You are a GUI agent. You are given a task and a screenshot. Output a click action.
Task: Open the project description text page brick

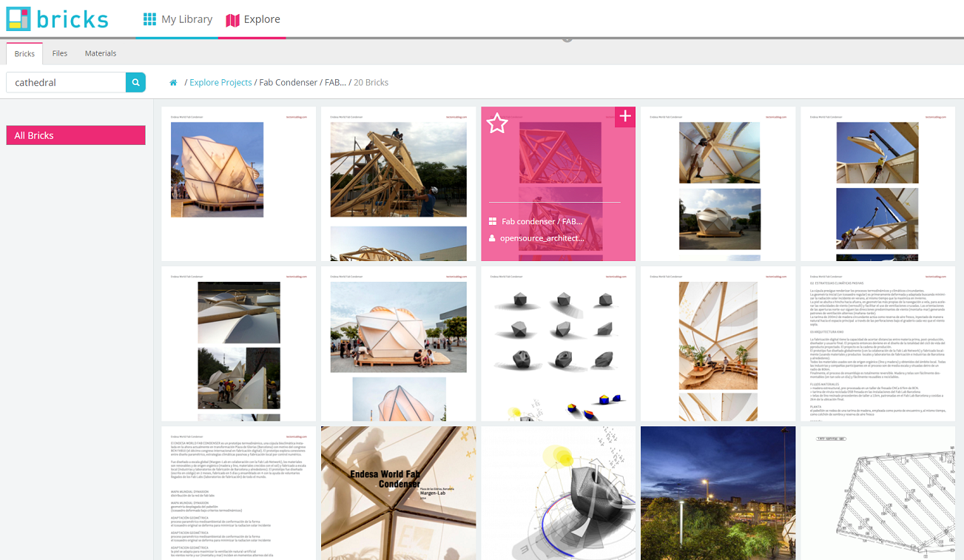239,493
